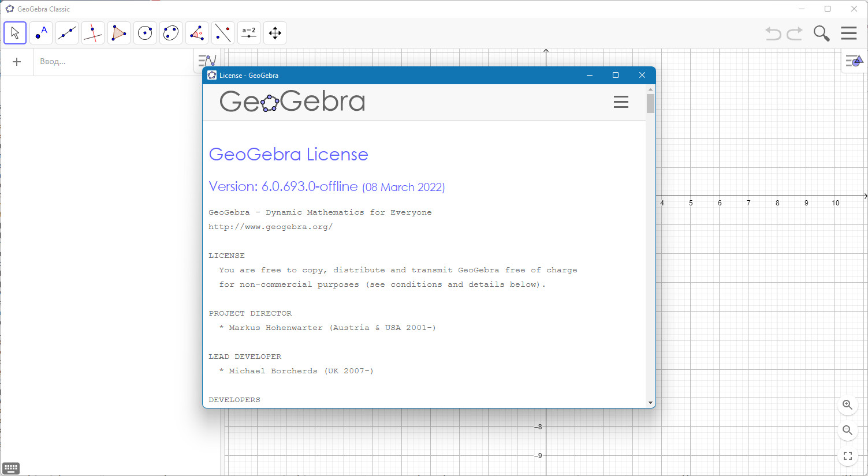Open the virtual keyboard
Image resolution: width=868 pixels, height=476 pixels.
11,468
